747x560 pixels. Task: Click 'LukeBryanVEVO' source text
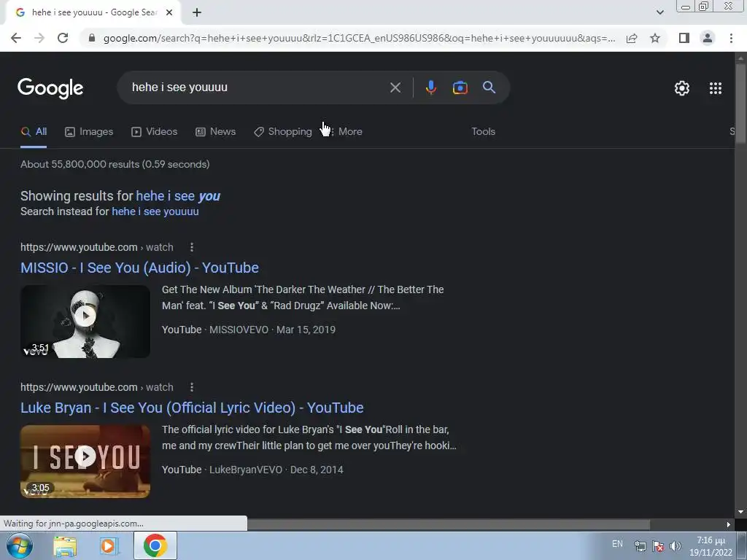pos(246,470)
